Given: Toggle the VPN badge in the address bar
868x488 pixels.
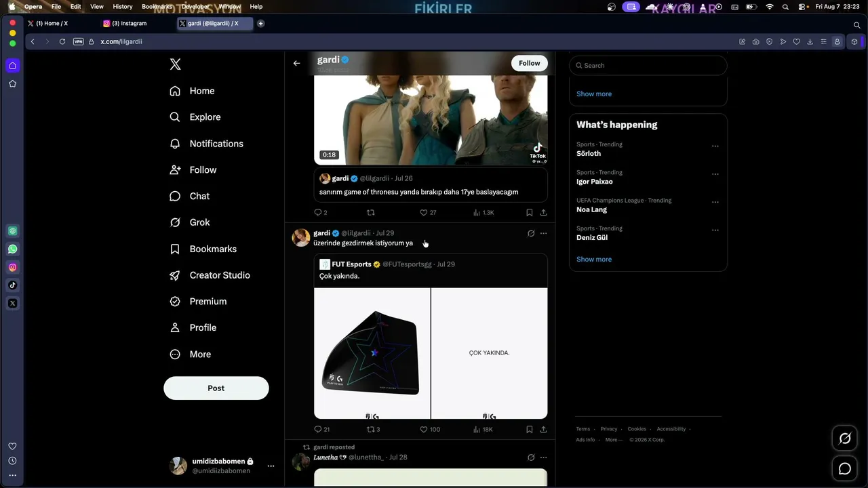Looking at the screenshot, I should 78,41.
